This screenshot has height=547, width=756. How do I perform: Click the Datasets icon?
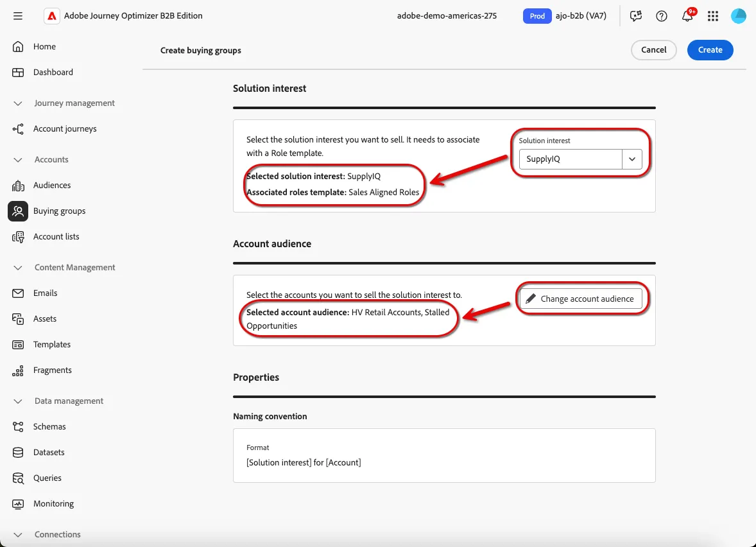18,453
